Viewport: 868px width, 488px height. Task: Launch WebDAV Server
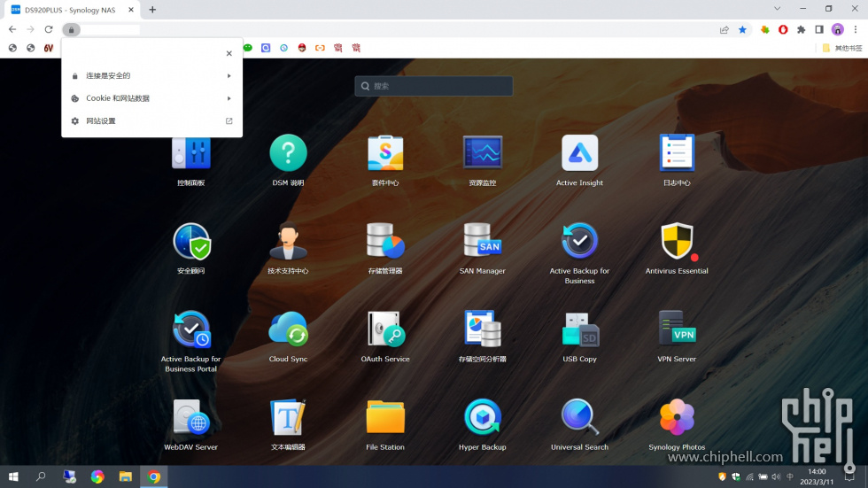tap(191, 417)
